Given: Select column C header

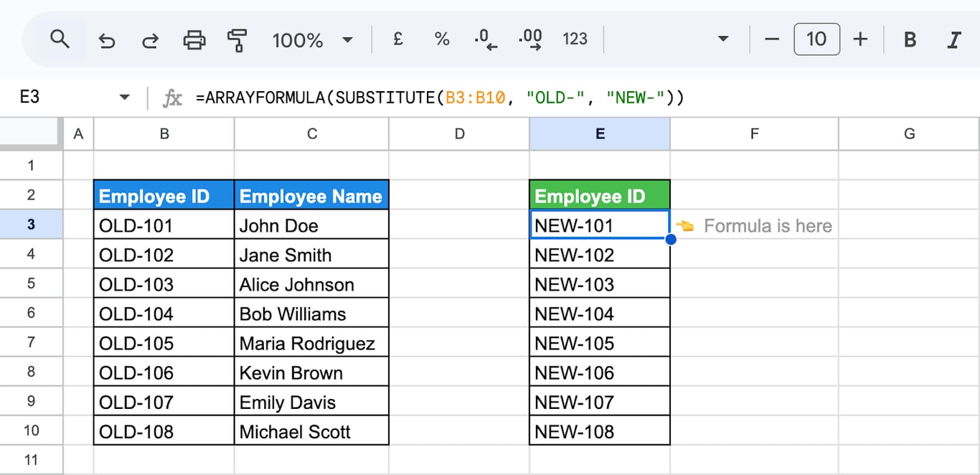Looking at the screenshot, I should coord(311,134).
